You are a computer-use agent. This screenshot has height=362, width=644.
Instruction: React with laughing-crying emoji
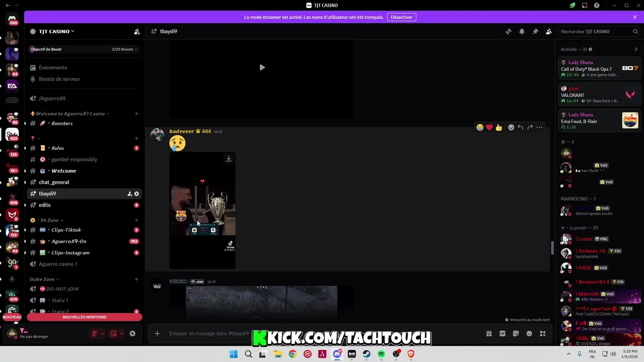480,127
